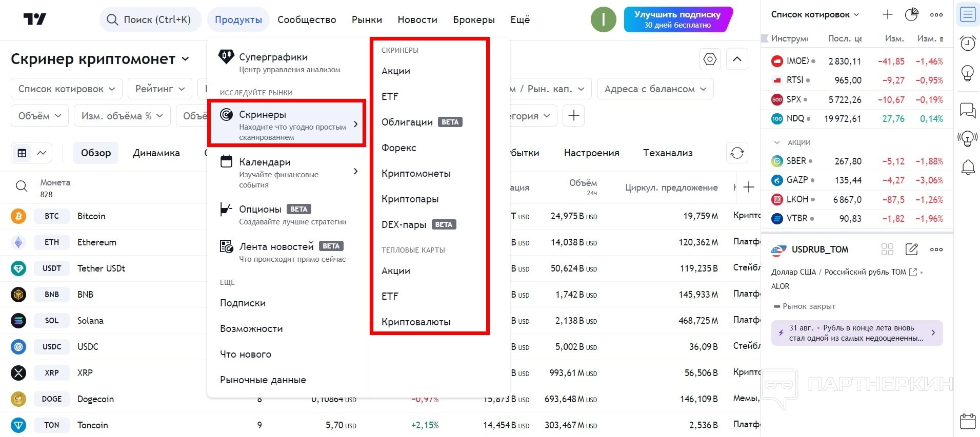Viewport: 980px width, 437px height.
Task: Open the user profile avatar
Action: pyautogui.click(x=603, y=19)
